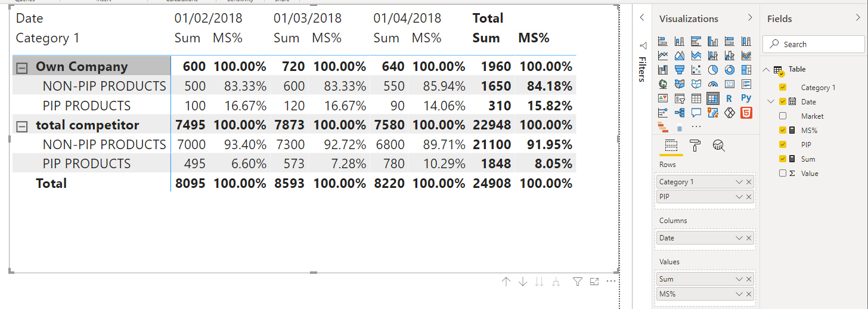Select the globe map visual
This screenshot has width=868, height=309.
coord(662,84)
